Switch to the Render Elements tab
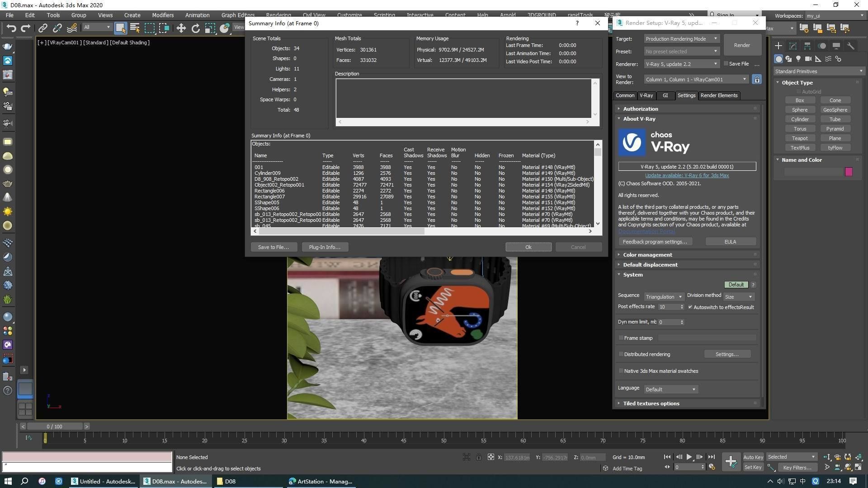Image resolution: width=868 pixels, height=488 pixels. [718, 95]
